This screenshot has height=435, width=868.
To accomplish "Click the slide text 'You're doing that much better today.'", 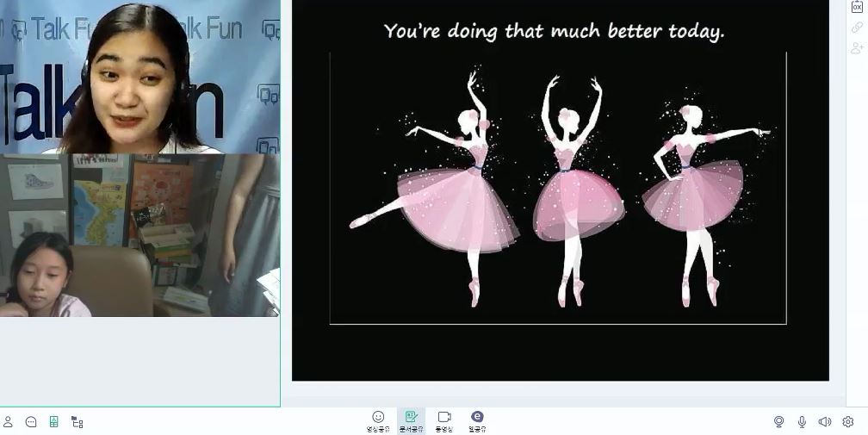I will pyautogui.click(x=554, y=32).
